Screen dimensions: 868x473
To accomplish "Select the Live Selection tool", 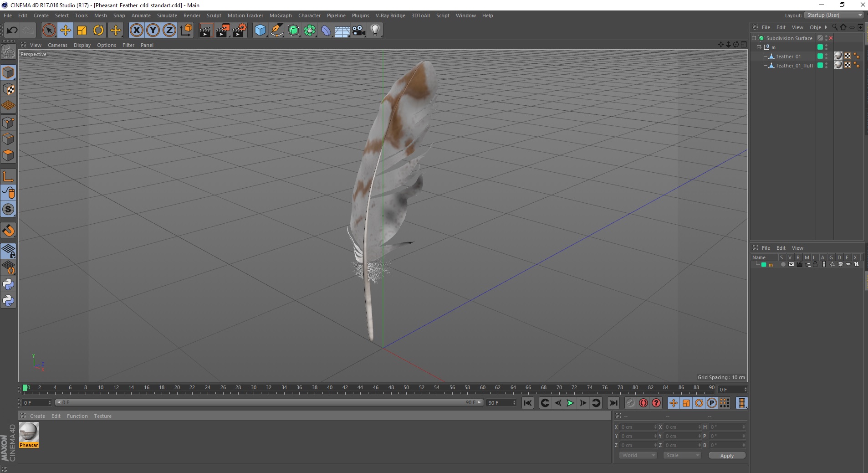I will click(x=49, y=31).
